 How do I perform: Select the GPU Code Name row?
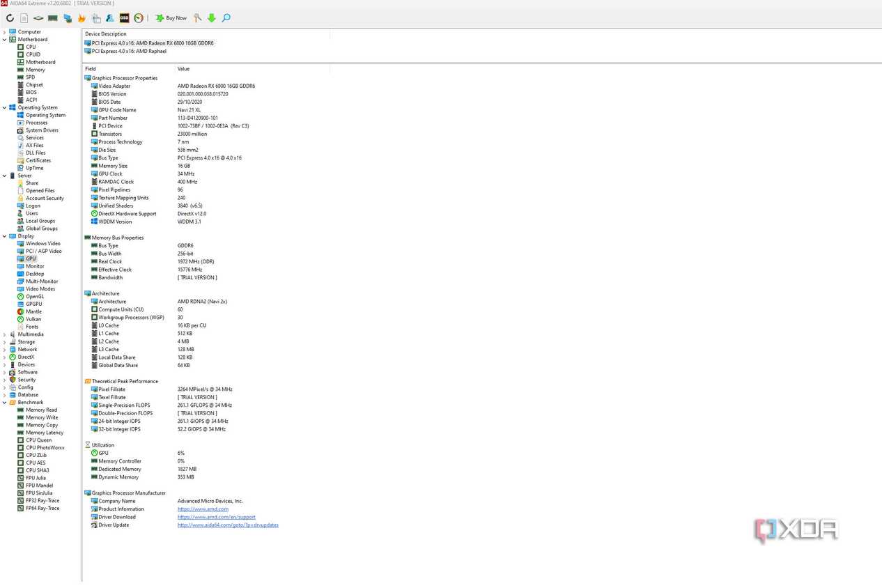point(146,110)
